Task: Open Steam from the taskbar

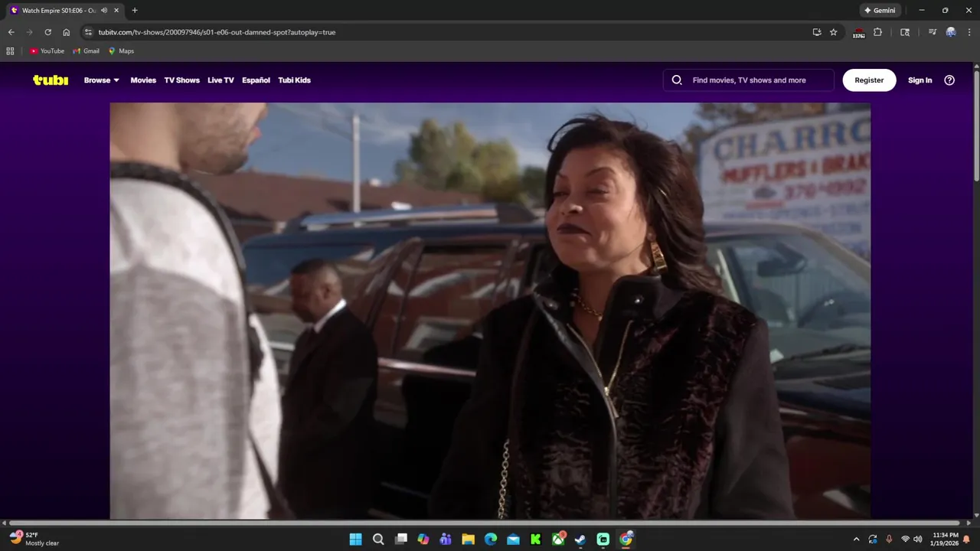Action: point(580,540)
